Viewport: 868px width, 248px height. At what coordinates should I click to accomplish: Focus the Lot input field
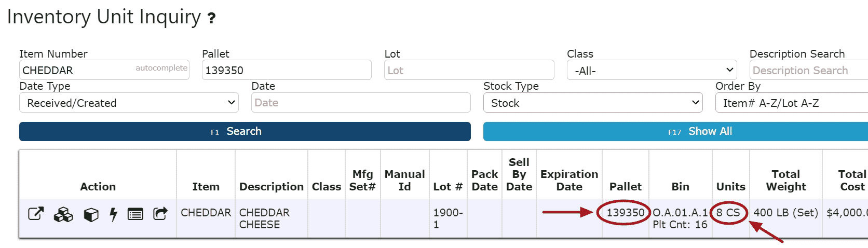tap(469, 70)
